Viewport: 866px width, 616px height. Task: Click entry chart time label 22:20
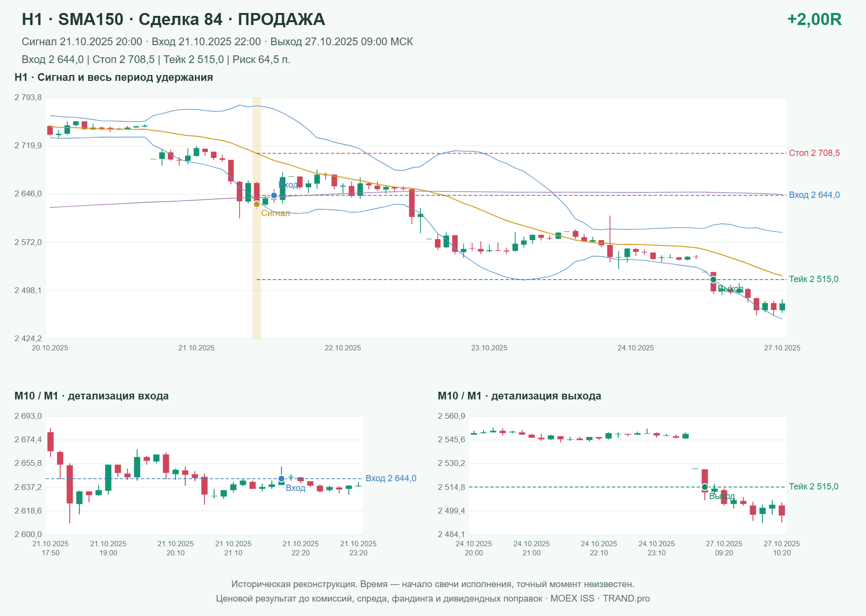301,553
